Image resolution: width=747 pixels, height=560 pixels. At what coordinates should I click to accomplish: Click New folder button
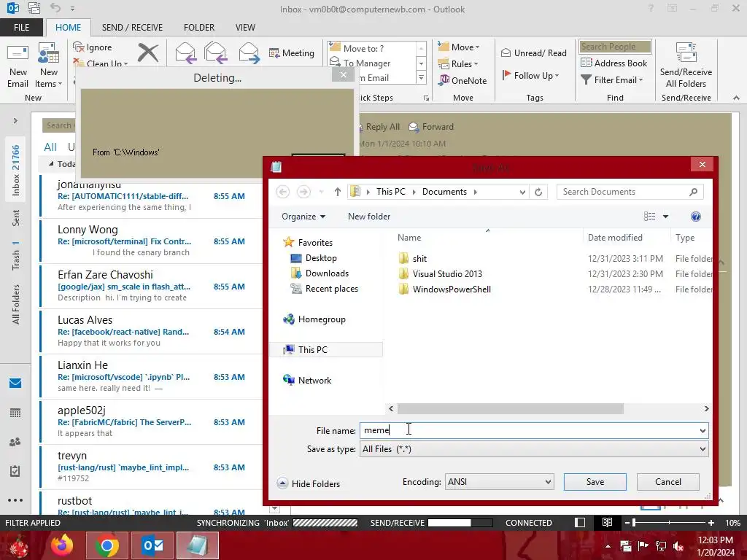pos(368,217)
